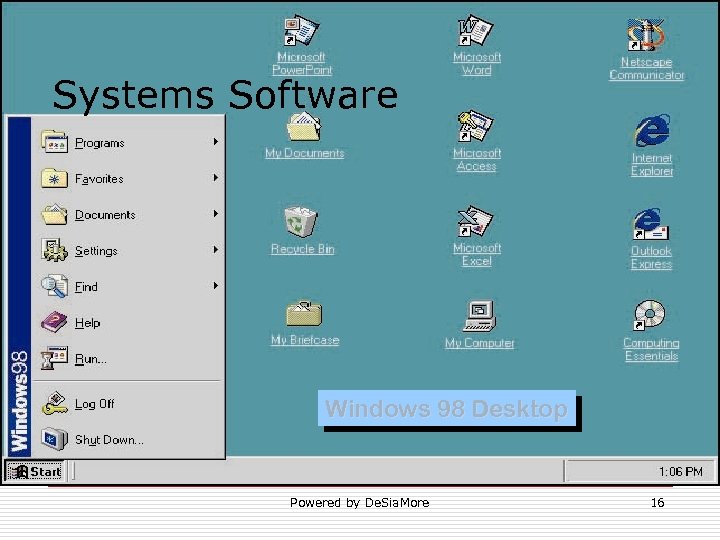
Task: Click the Start button on the taskbar
Action: 34,471
